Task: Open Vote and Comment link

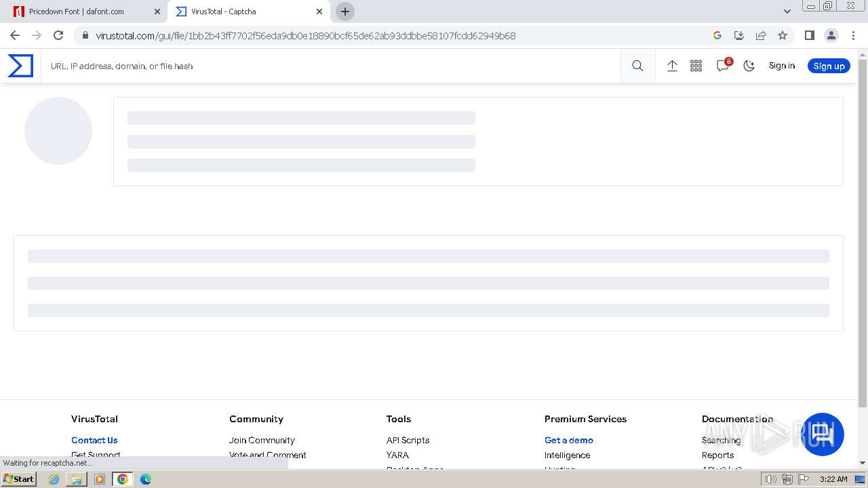Action: click(x=268, y=455)
